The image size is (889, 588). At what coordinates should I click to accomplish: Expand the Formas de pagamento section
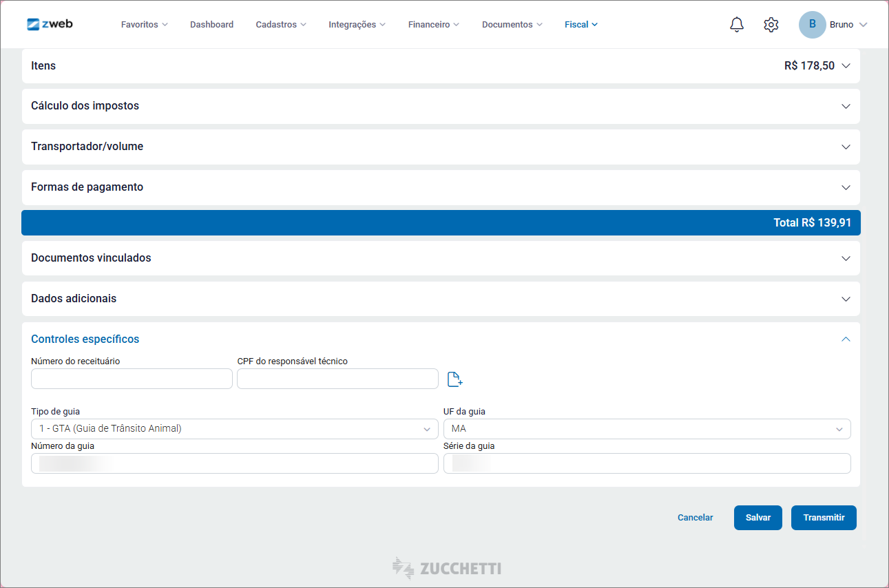(441, 187)
